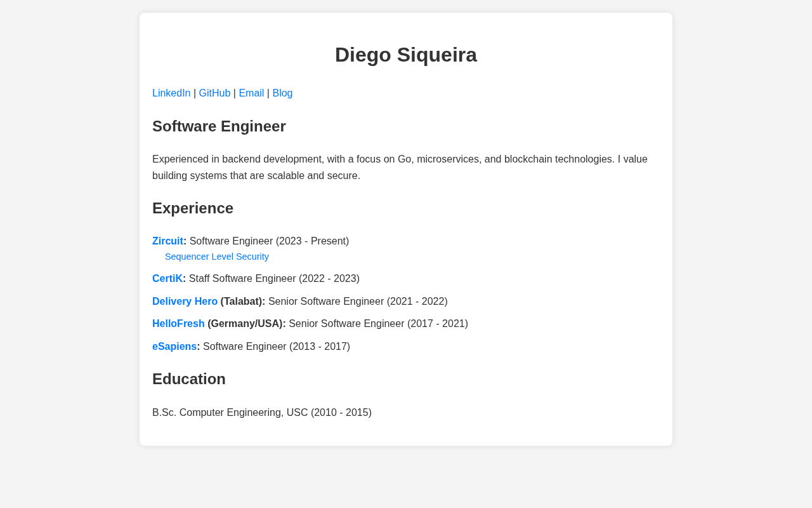Open the Delivery Hero link
Viewport: 812px width, 508px height.
tap(185, 302)
